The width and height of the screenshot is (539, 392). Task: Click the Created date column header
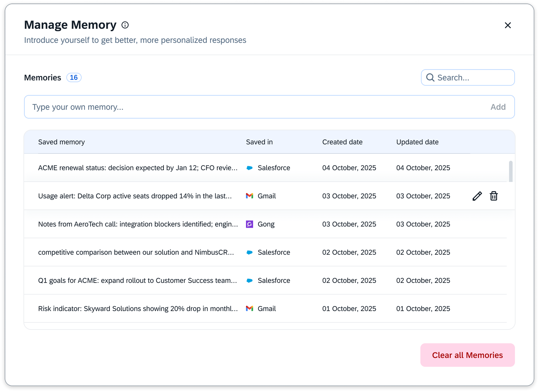(342, 142)
